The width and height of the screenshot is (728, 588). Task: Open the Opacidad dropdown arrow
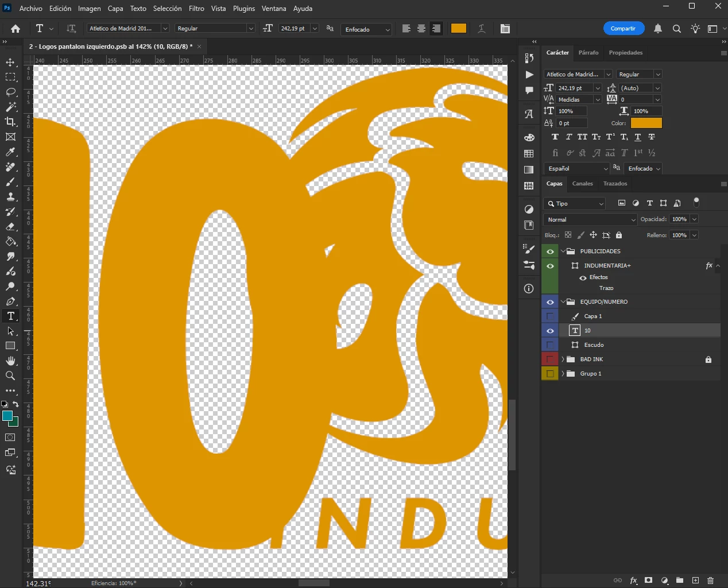coord(694,219)
